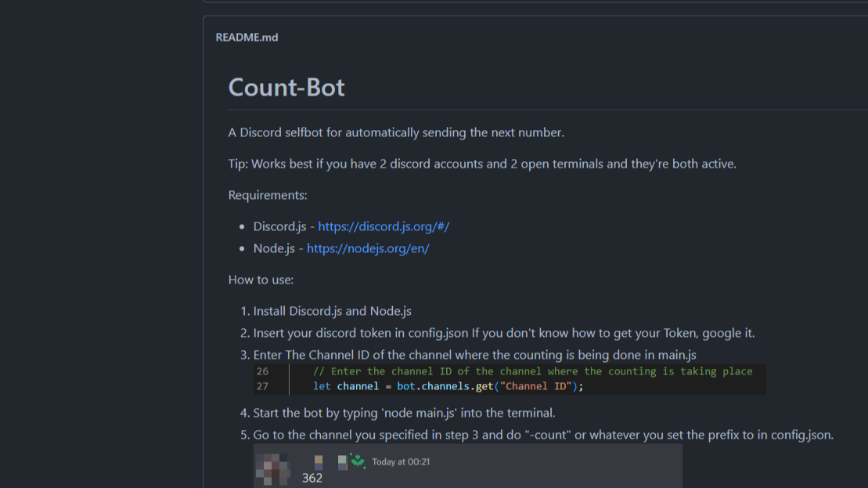Click the 'Tip: Works best' paragraph
This screenshot has width=868, height=488.
(x=481, y=164)
